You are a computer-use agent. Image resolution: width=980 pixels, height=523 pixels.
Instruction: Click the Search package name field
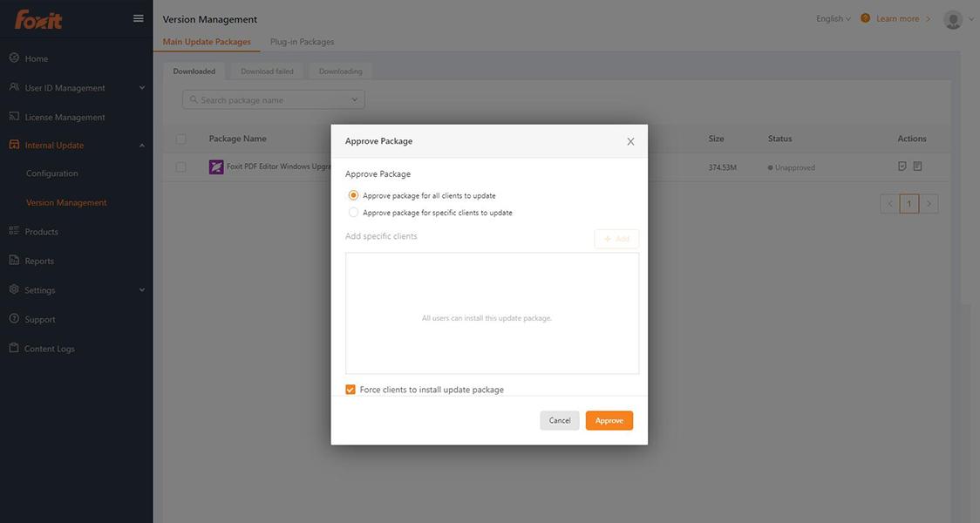pyautogui.click(x=273, y=100)
